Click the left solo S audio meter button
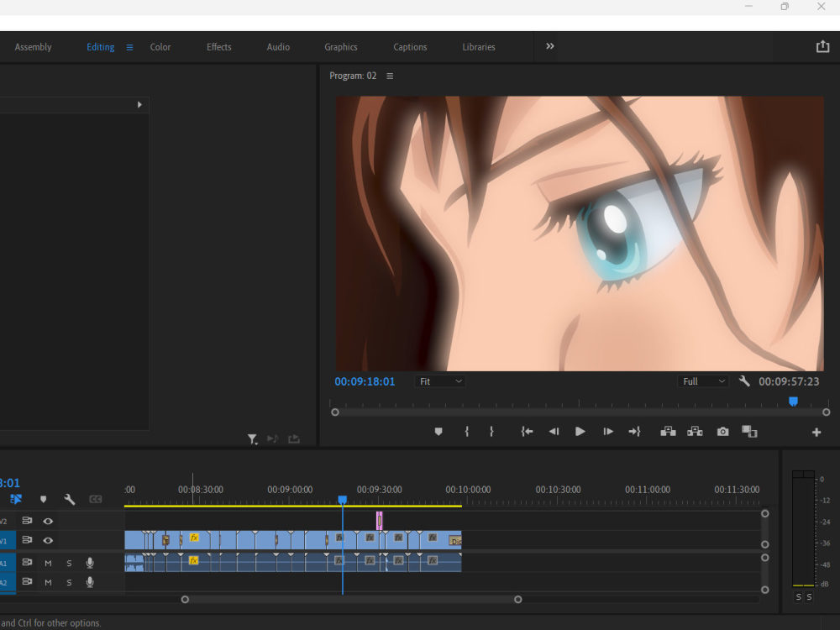The image size is (840, 630). [798, 596]
